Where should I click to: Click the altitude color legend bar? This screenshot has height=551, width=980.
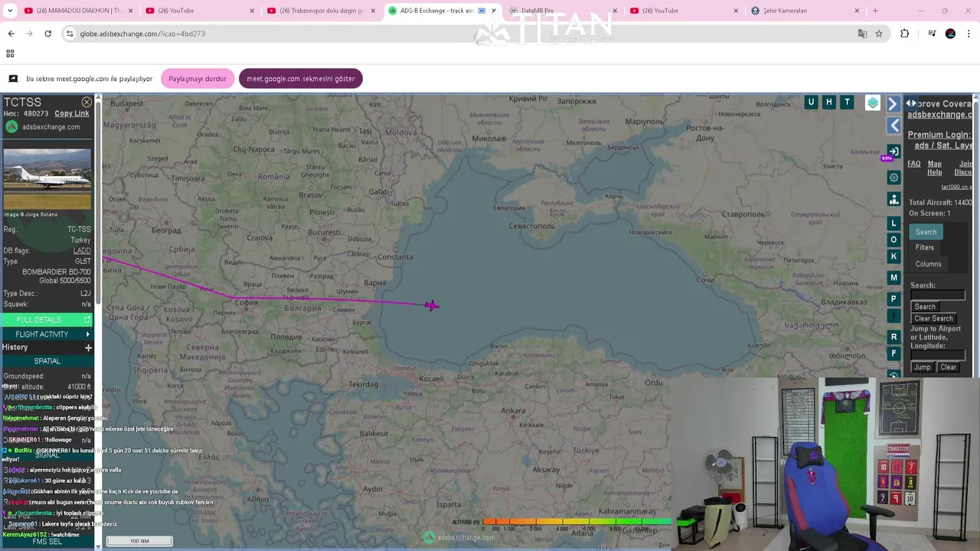pyautogui.click(x=577, y=522)
